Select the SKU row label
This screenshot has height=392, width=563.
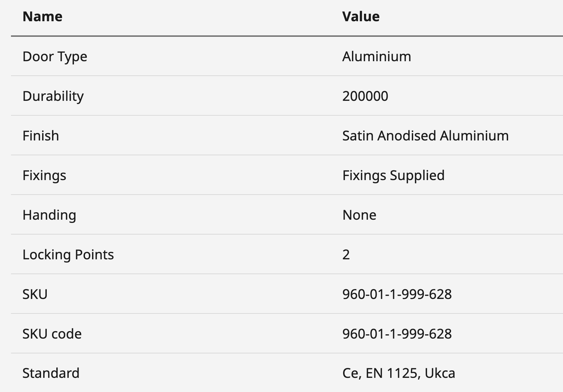click(x=35, y=294)
